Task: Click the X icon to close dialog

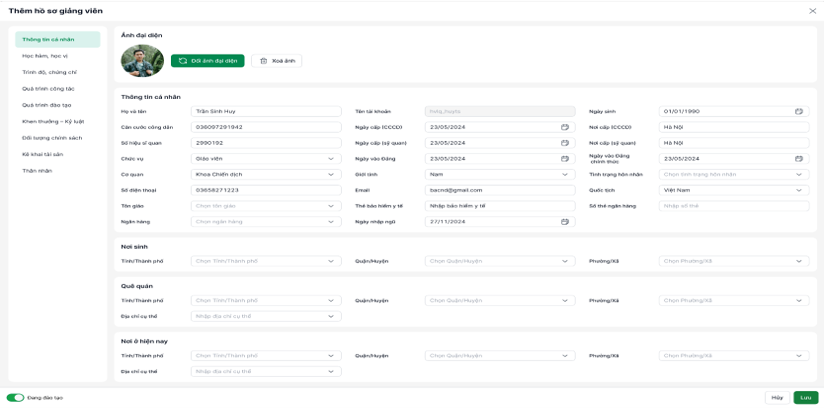Action: point(812,11)
